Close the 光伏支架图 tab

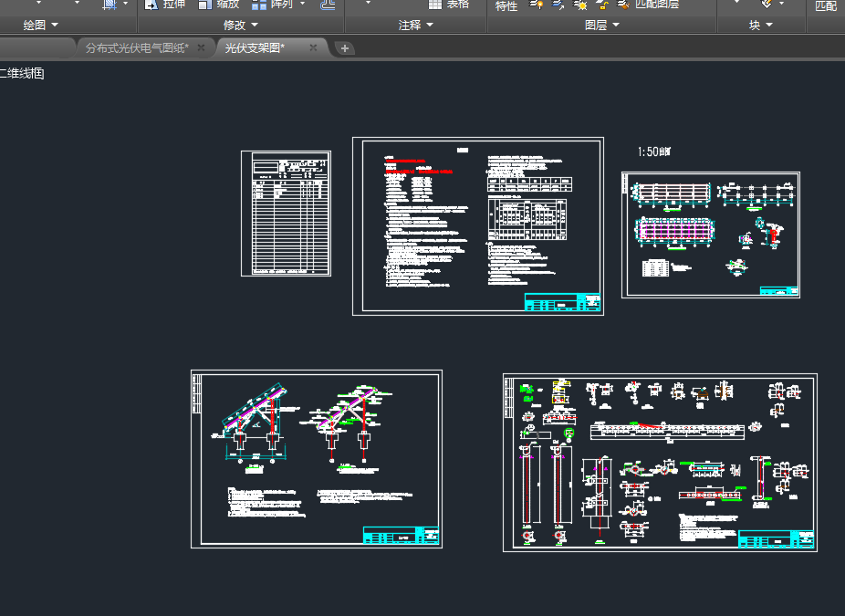click(x=313, y=48)
